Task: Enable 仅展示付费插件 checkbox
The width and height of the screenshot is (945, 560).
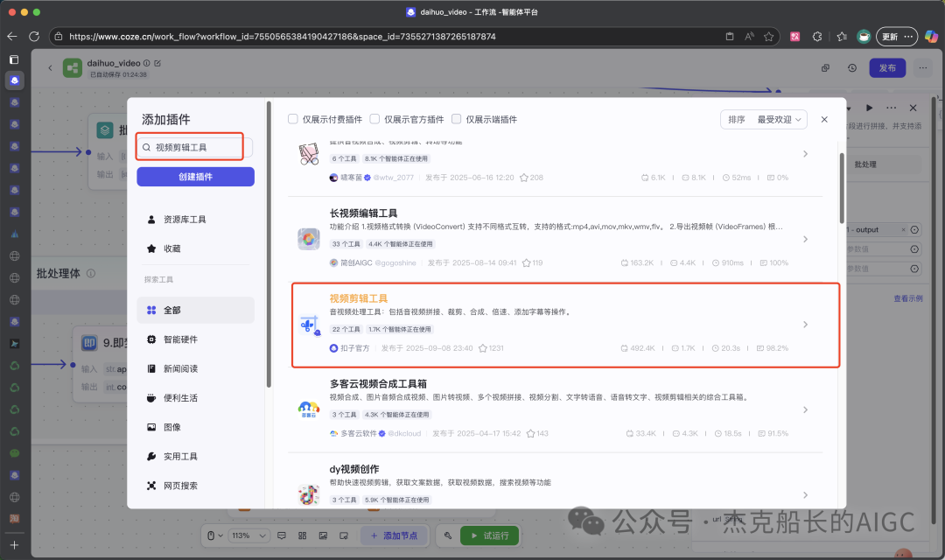Action: tap(293, 119)
